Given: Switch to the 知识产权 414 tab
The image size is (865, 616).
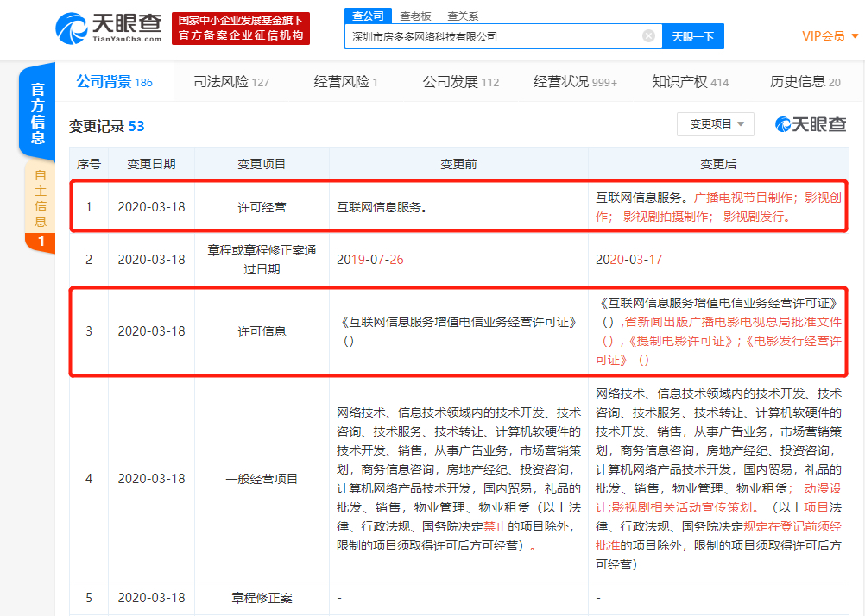Looking at the screenshot, I should pyautogui.click(x=690, y=82).
